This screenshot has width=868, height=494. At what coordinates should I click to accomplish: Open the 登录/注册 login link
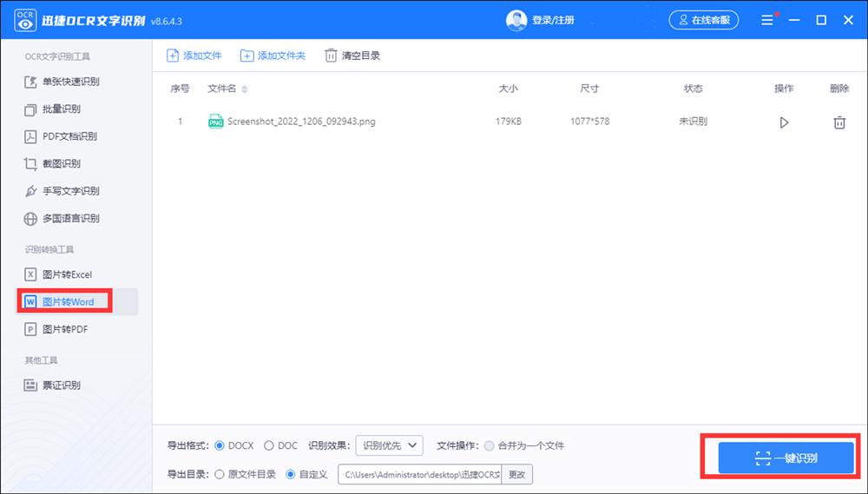coord(553,21)
